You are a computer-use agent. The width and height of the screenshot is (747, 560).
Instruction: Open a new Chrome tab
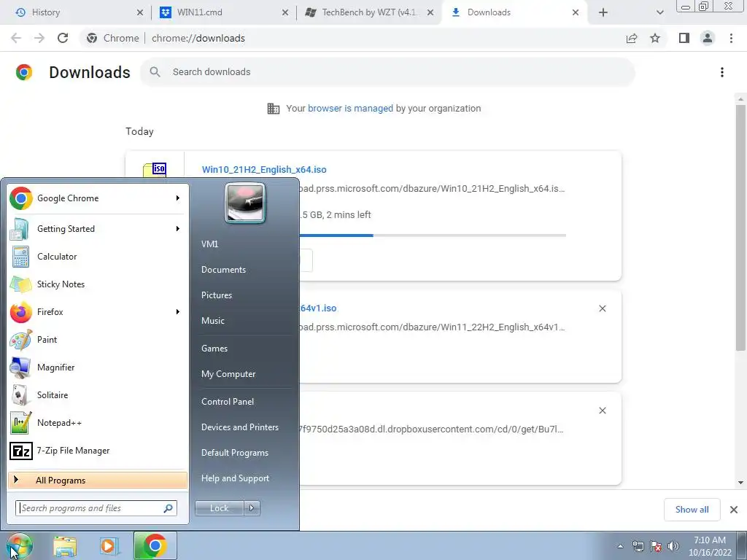[x=603, y=12]
